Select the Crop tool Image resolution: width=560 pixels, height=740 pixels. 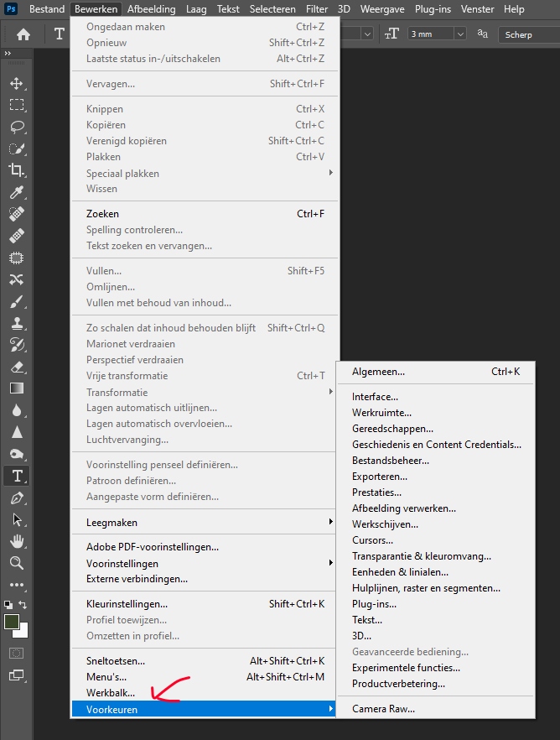pos(17,170)
